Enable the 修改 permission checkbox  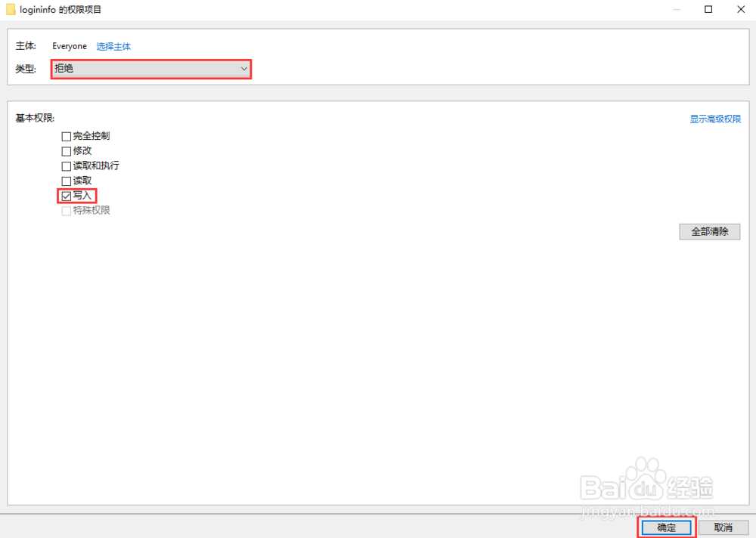point(67,151)
